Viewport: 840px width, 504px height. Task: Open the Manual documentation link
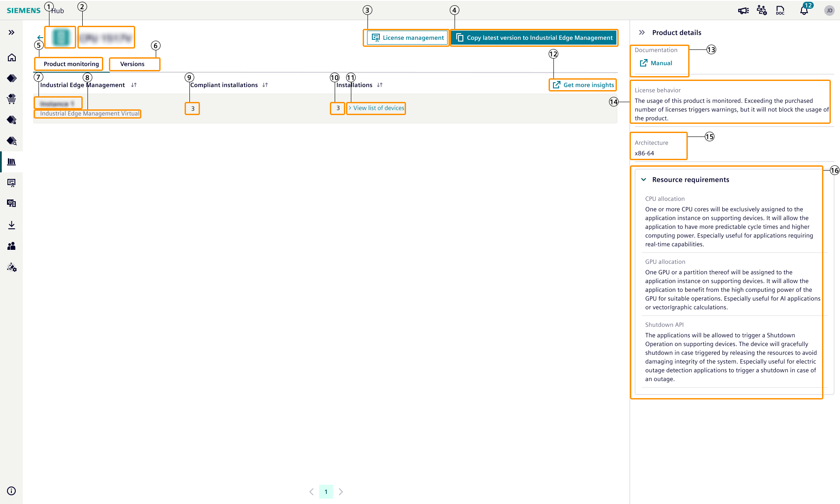point(656,63)
